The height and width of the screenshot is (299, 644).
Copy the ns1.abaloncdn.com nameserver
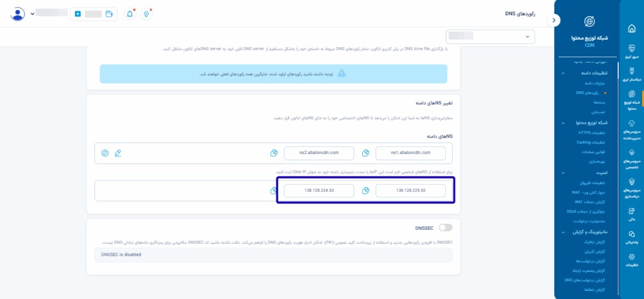coord(365,153)
